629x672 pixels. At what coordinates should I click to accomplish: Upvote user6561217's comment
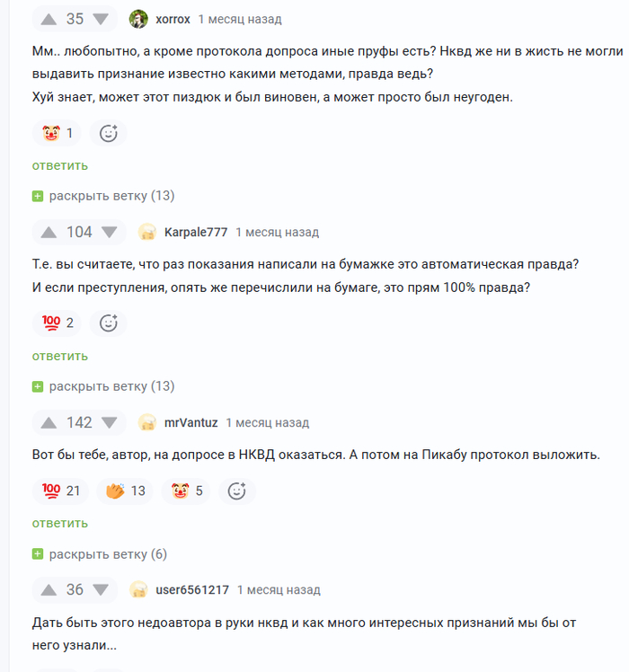pyautogui.click(x=47, y=589)
